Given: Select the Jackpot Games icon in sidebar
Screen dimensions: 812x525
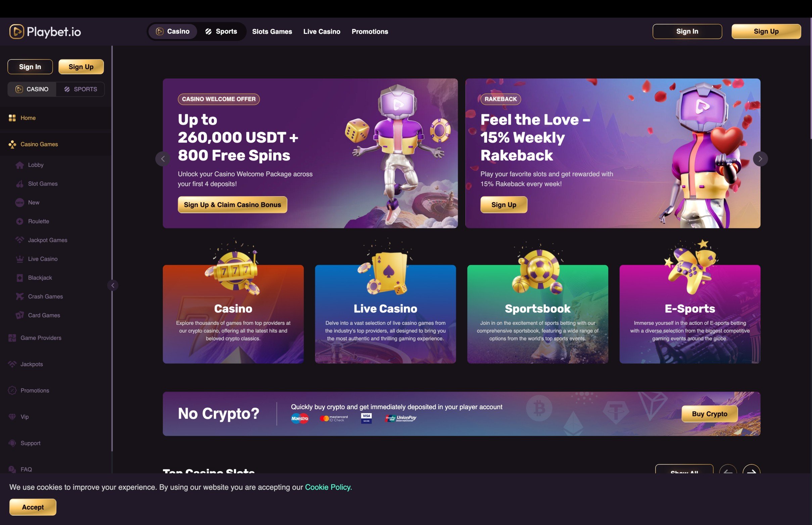Looking at the screenshot, I should click(x=20, y=240).
